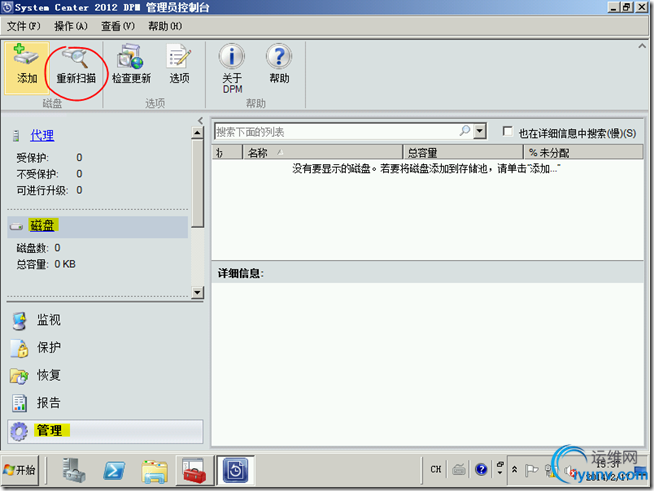Viewport: 654px width, 491px height.
Task: Collapse the left navigation pane chevron
Action: point(201,121)
